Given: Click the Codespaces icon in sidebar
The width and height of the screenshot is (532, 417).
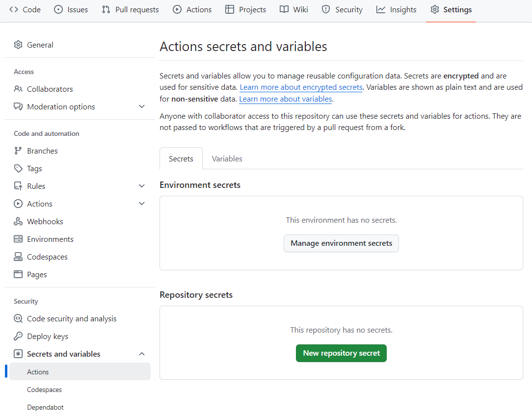Looking at the screenshot, I should coord(18,257).
